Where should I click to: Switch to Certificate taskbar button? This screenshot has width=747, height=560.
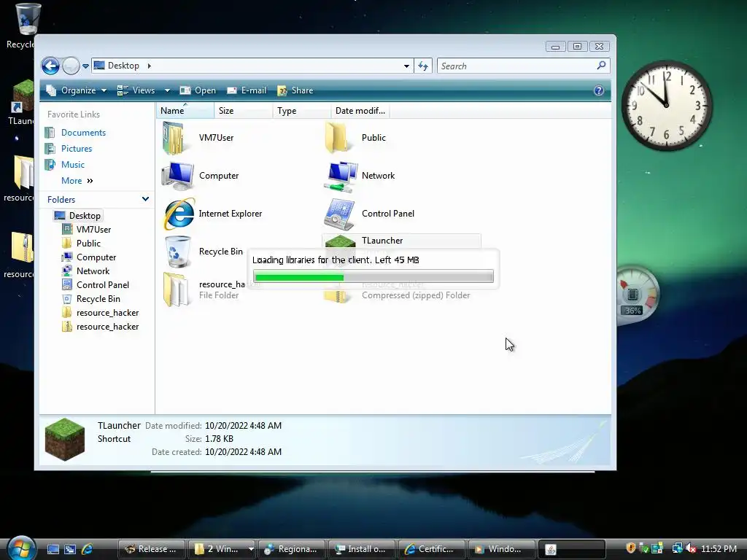[x=432, y=549]
